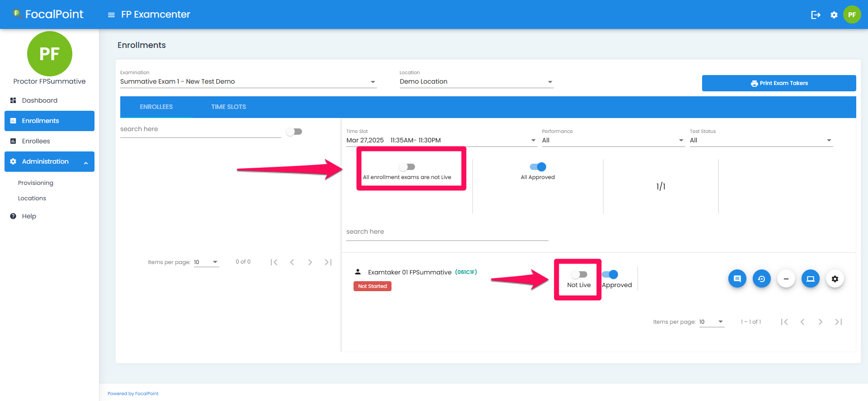
Task: Open Provisioning under Administration
Action: (x=36, y=183)
